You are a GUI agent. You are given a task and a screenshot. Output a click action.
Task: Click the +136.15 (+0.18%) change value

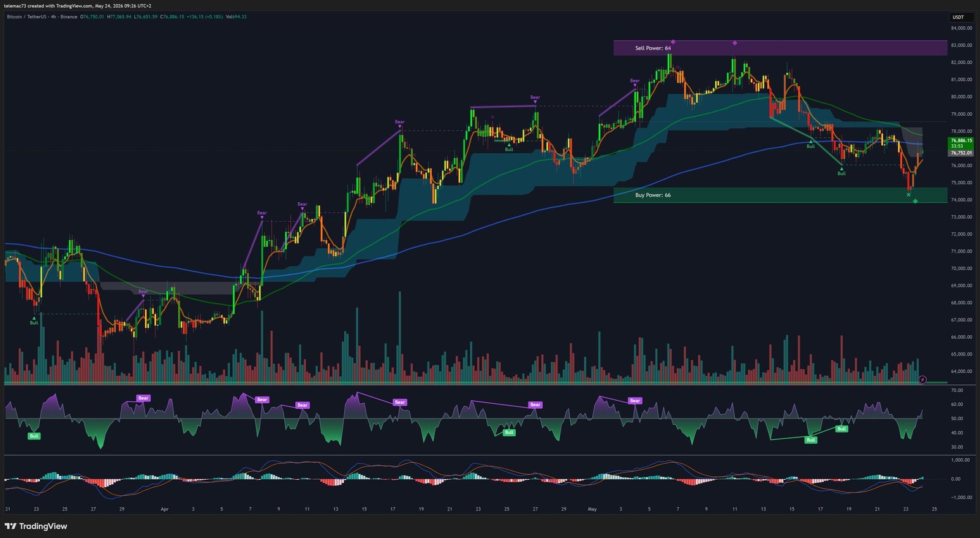[205, 17]
